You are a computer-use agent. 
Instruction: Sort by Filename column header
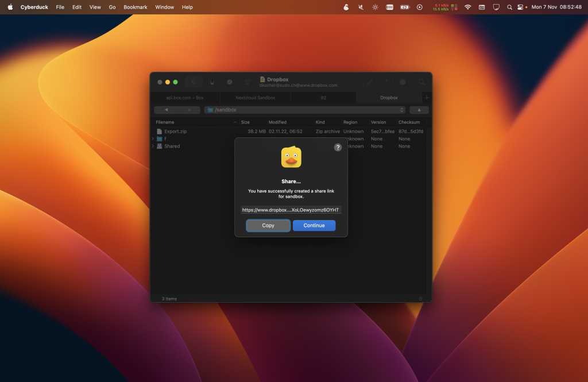point(195,122)
